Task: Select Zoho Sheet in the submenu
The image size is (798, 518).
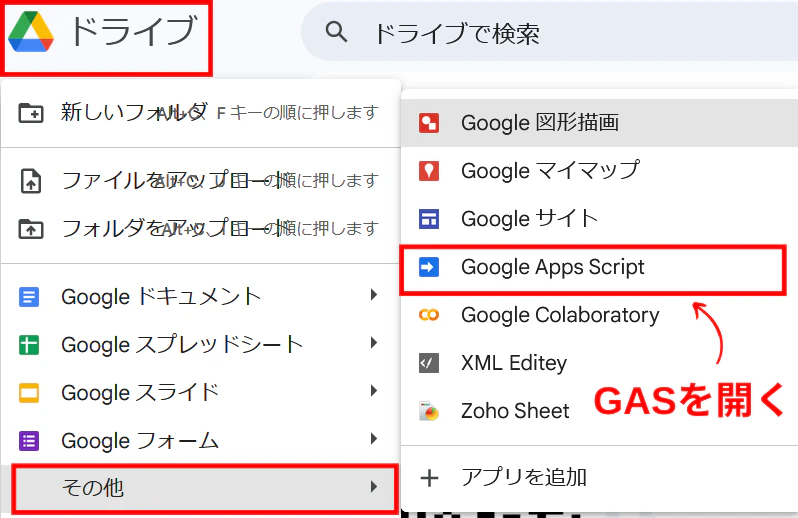Action: click(x=600, y=411)
